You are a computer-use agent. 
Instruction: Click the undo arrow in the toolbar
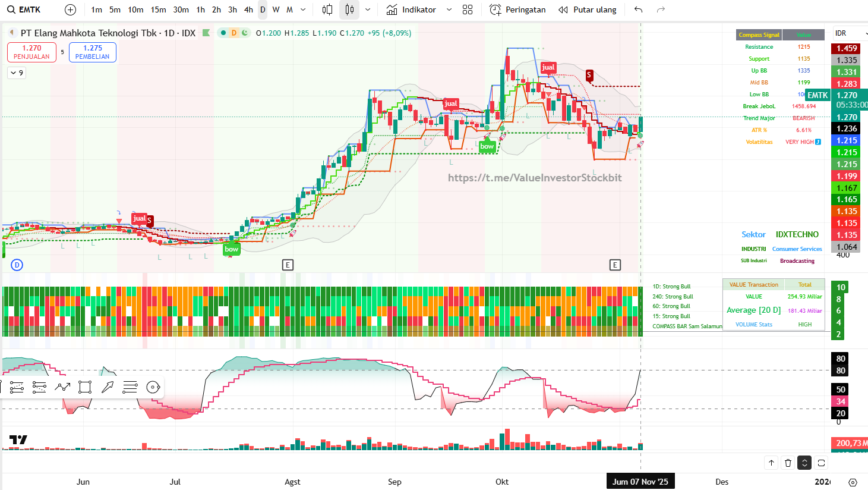pyautogui.click(x=638, y=10)
